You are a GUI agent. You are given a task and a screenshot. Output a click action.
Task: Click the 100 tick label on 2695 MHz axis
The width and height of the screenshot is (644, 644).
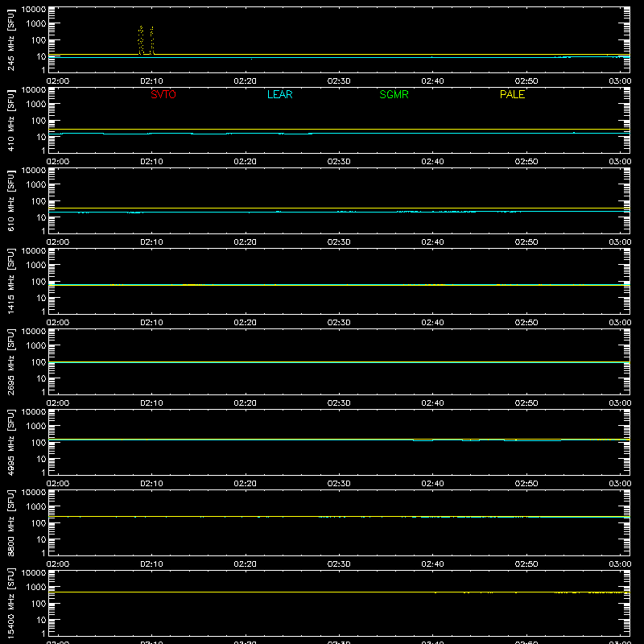[x=39, y=362]
